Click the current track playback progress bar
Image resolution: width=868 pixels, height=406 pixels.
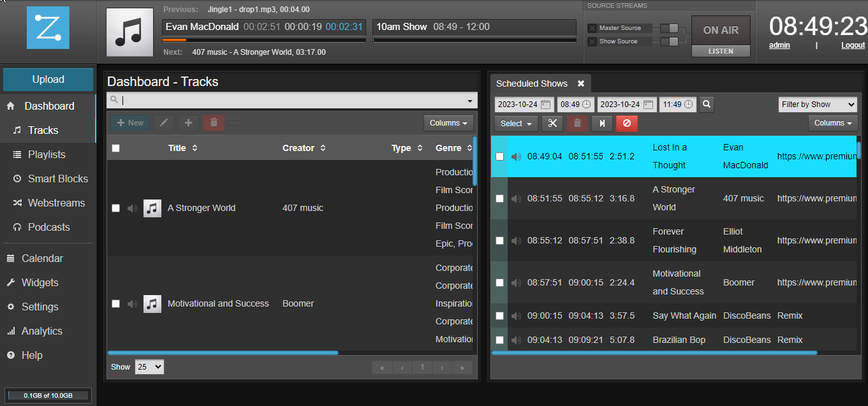click(263, 39)
